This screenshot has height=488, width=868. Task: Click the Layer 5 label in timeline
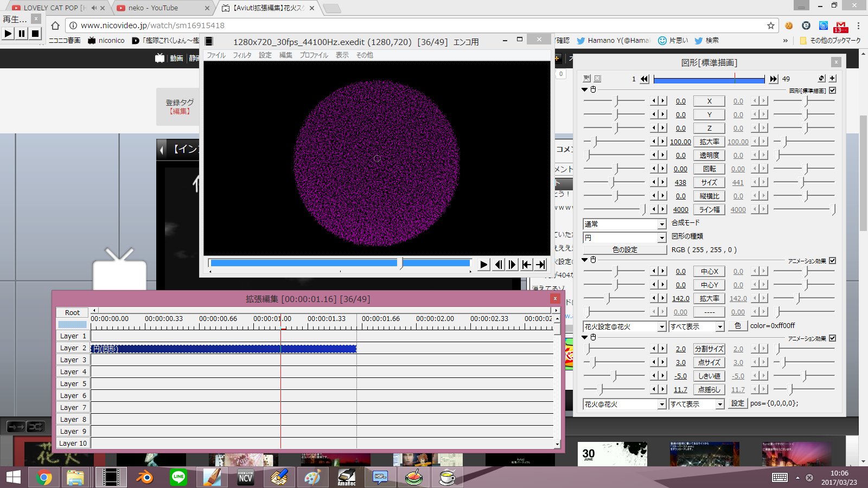coord(72,384)
